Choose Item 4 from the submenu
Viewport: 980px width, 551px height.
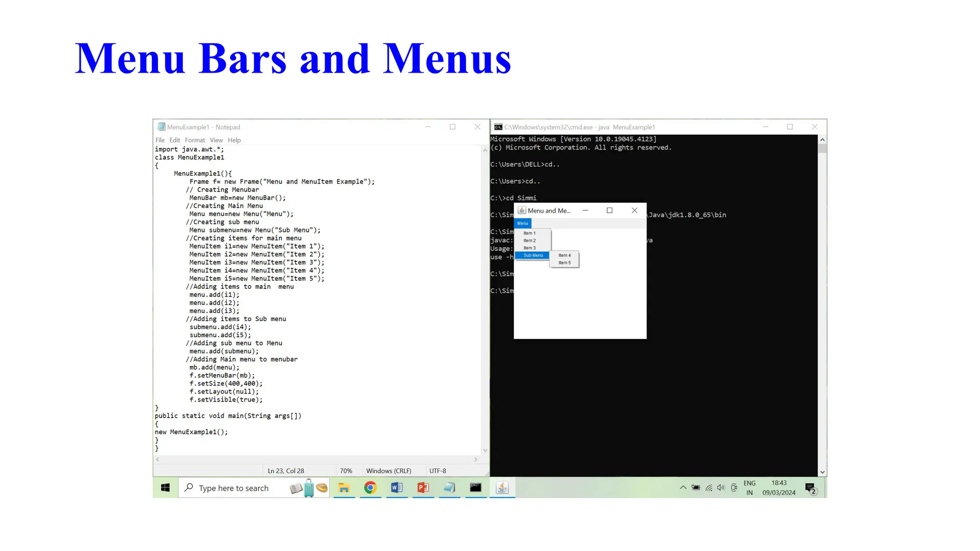point(565,255)
